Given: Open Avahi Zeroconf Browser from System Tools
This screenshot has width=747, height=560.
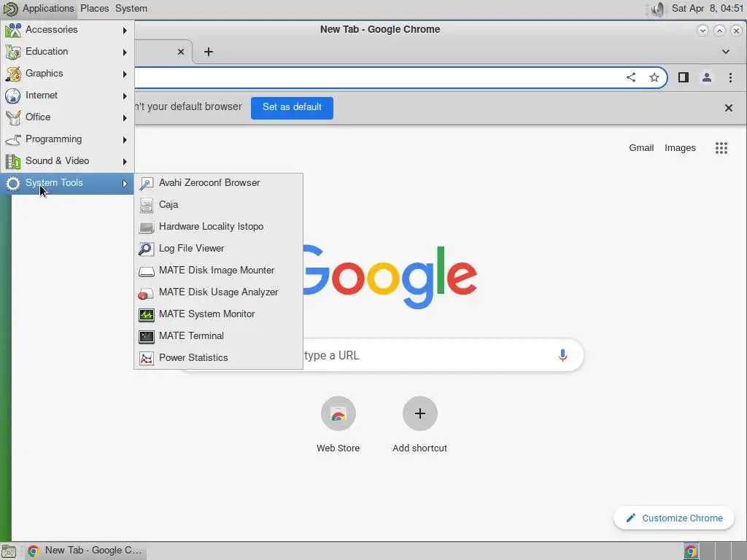Looking at the screenshot, I should (x=218, y=183).
